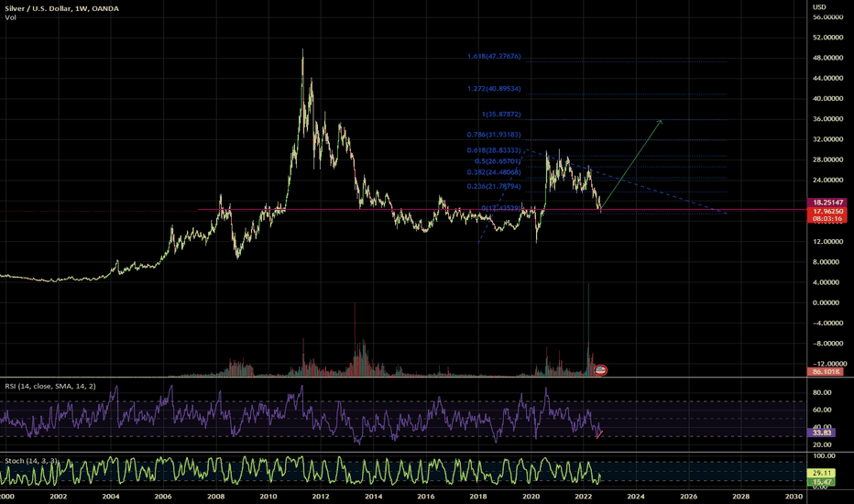The width and height of the screenshot is (854, 504).
Task: Click the USD currency label above the price axis
Action: [819, 7]
